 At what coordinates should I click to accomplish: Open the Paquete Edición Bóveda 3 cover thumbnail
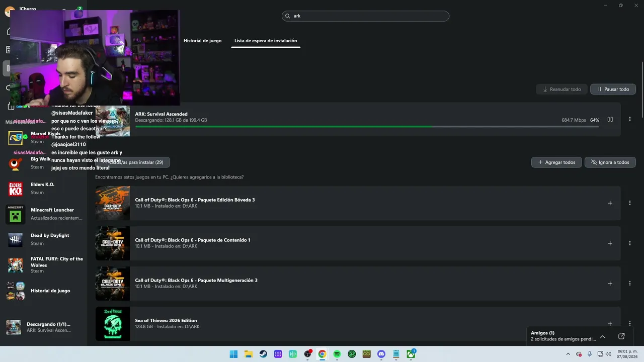[x=113, y=203]
